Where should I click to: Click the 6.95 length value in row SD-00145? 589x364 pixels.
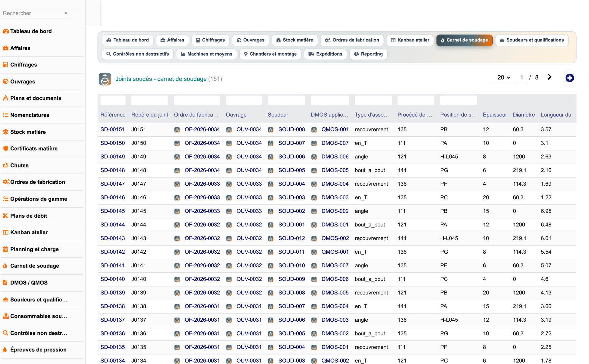(546, 211)
